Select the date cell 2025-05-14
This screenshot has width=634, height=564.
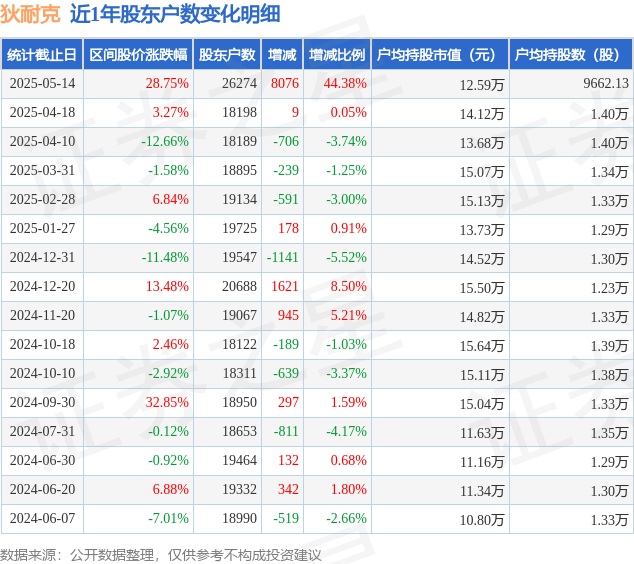tap(42, 83)
